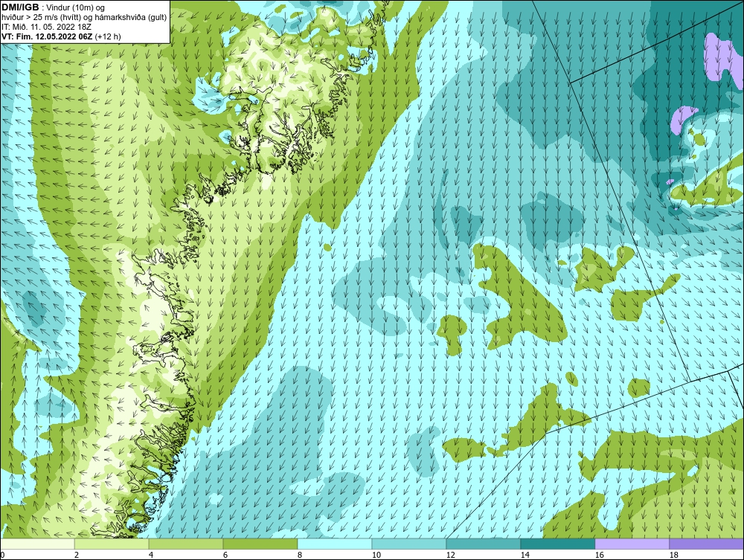This screenshot has height=560, width=744.
Task: Click the 6–8 m/s olive green color segment
Action: tap(260, 544)
